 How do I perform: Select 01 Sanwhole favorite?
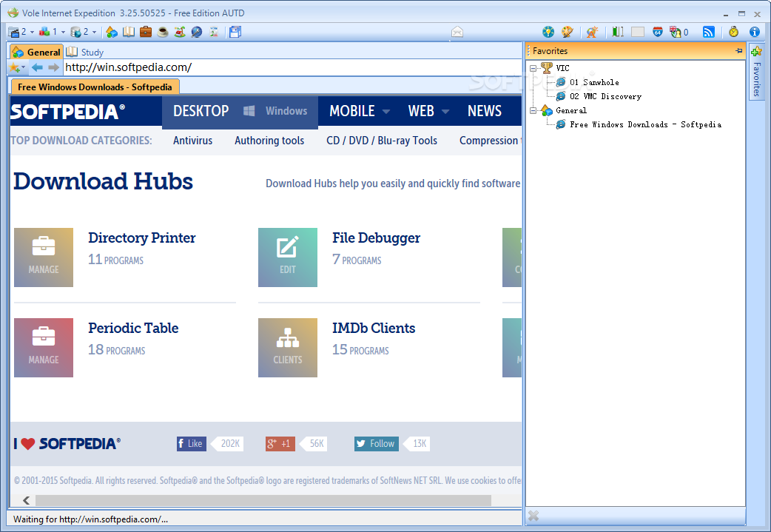[x=594, y=83]
